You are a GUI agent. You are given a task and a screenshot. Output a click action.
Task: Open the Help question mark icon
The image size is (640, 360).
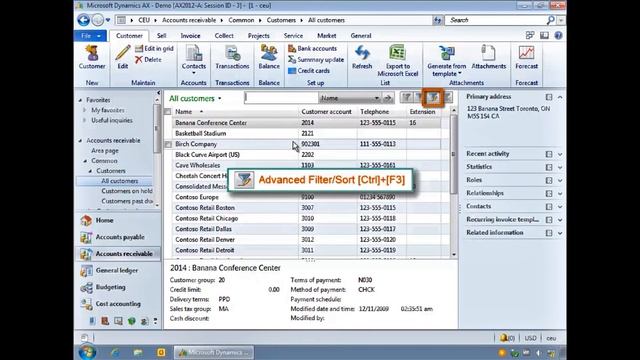(x=558, y=36)
